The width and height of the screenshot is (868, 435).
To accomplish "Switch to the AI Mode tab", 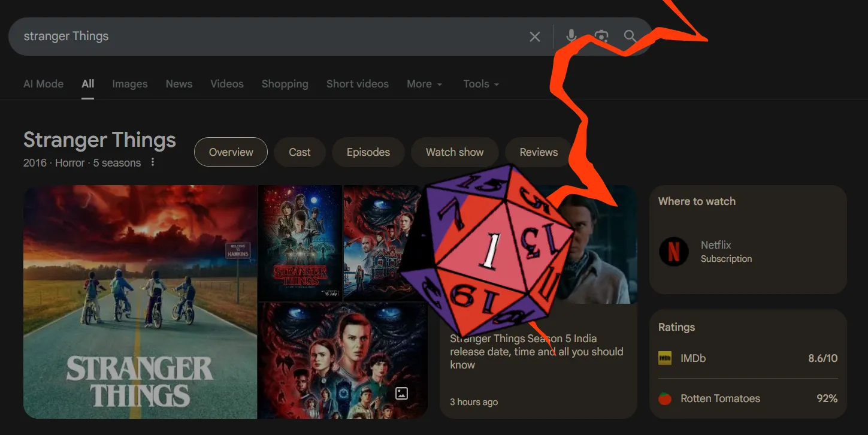I will point(43,84).
